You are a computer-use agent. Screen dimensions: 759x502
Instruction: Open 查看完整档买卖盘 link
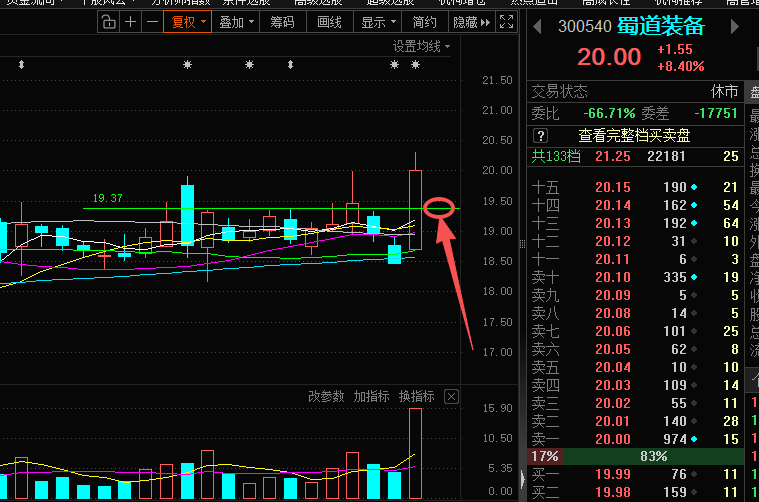[634, 136]
